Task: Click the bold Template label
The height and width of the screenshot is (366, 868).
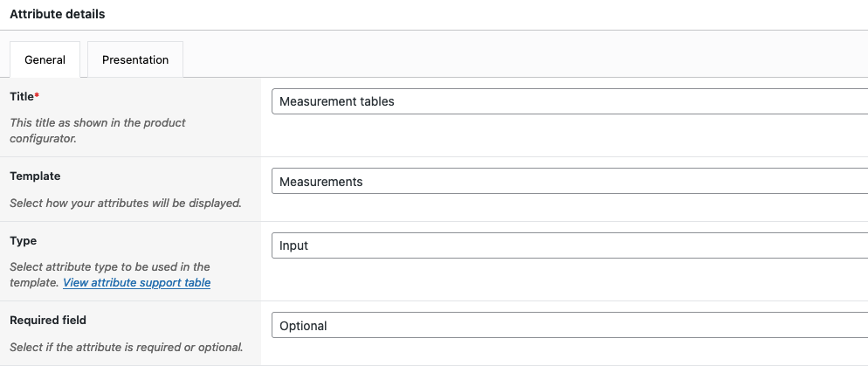Action: (x=35, y=176)
